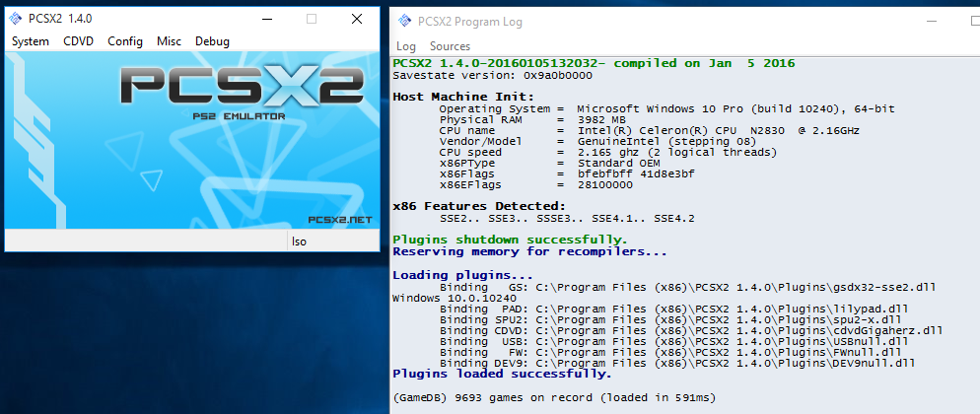
Task: Click 'Plugins shutdown successfully.' log line
Action: pos(510,240)
